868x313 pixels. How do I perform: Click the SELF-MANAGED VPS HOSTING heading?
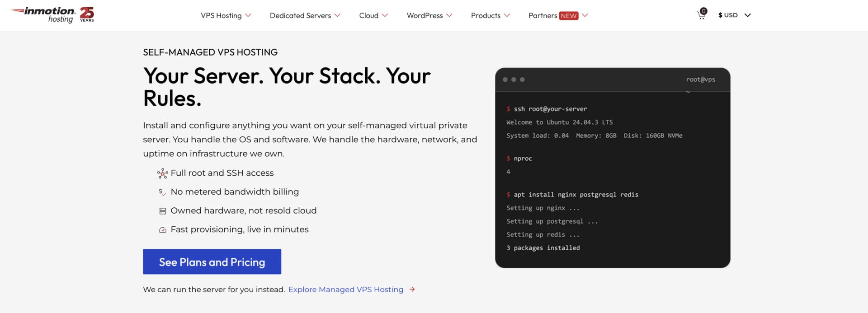click(210, 52)
